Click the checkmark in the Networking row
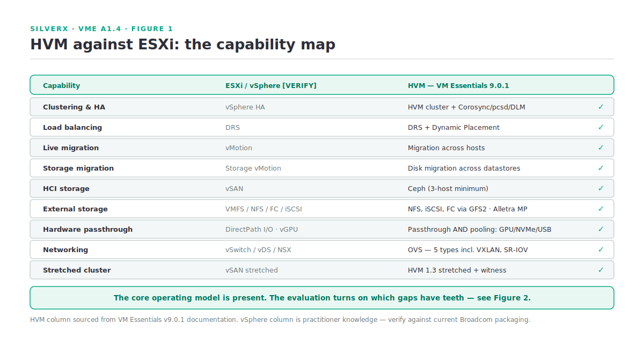644x338 pixels. 601,249
